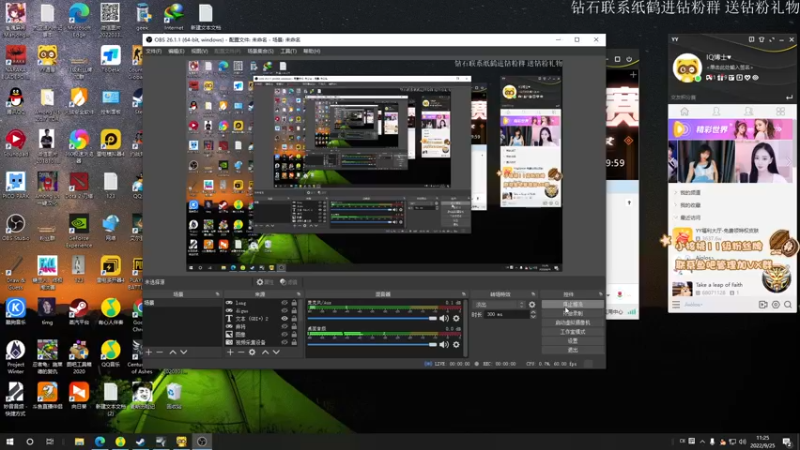
Task: Switch to YY home tab icon
Action: [685, 111]
